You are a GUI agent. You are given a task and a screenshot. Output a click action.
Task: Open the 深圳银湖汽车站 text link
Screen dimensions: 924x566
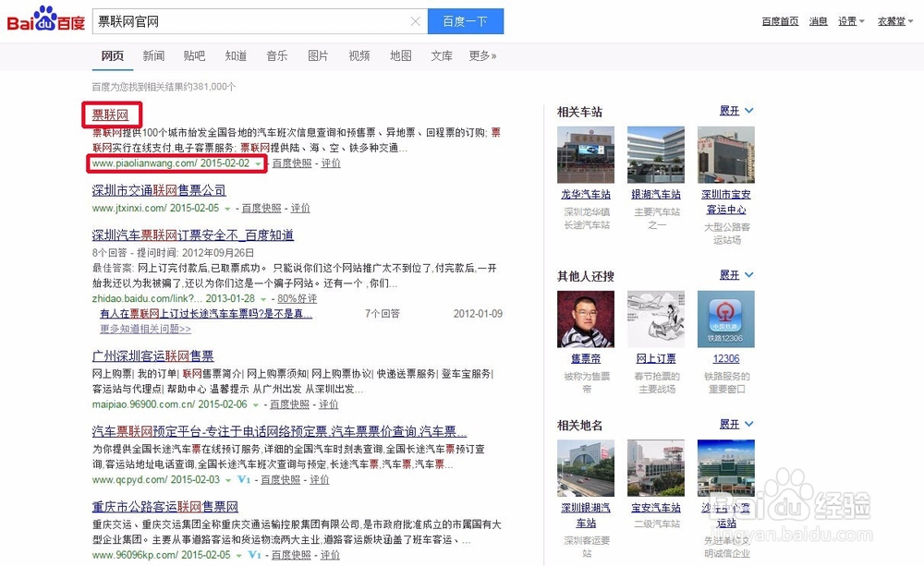point(586,515)
